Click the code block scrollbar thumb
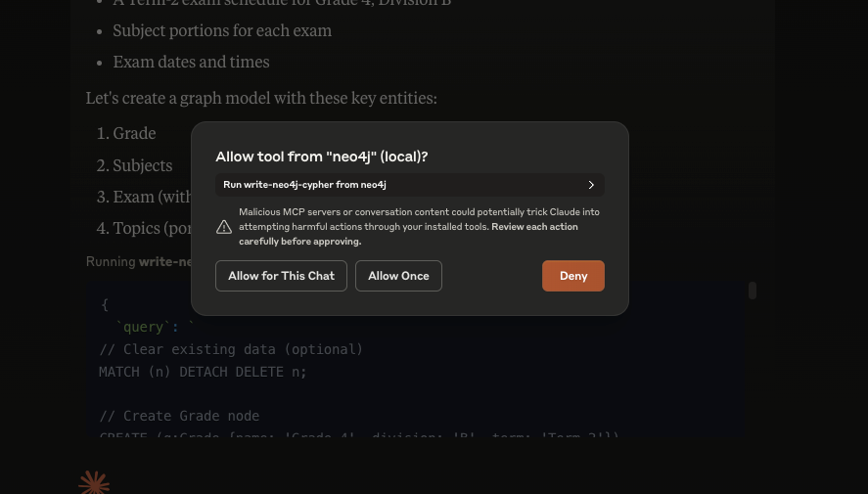 (x=753, y=291)
